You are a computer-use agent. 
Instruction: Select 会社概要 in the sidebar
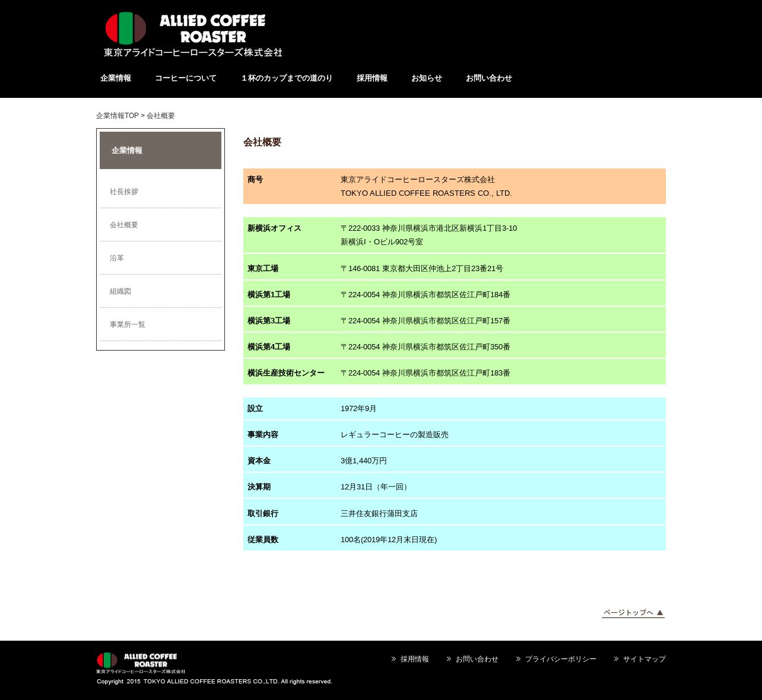(124, 225)
